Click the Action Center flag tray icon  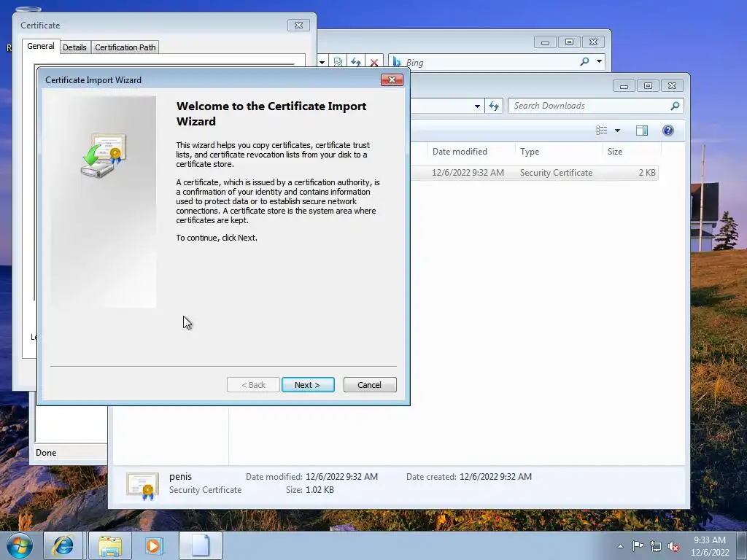pos(638,546)
